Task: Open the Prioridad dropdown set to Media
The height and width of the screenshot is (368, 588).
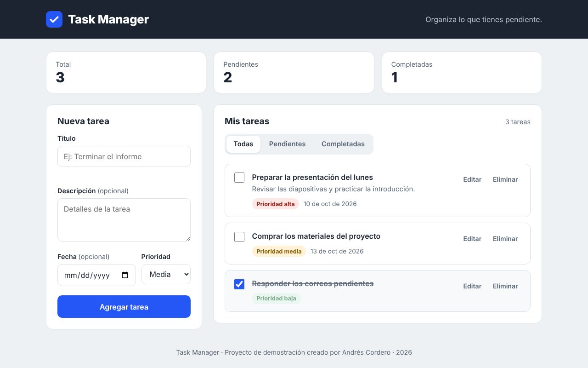Action: (x=166, y=274)
